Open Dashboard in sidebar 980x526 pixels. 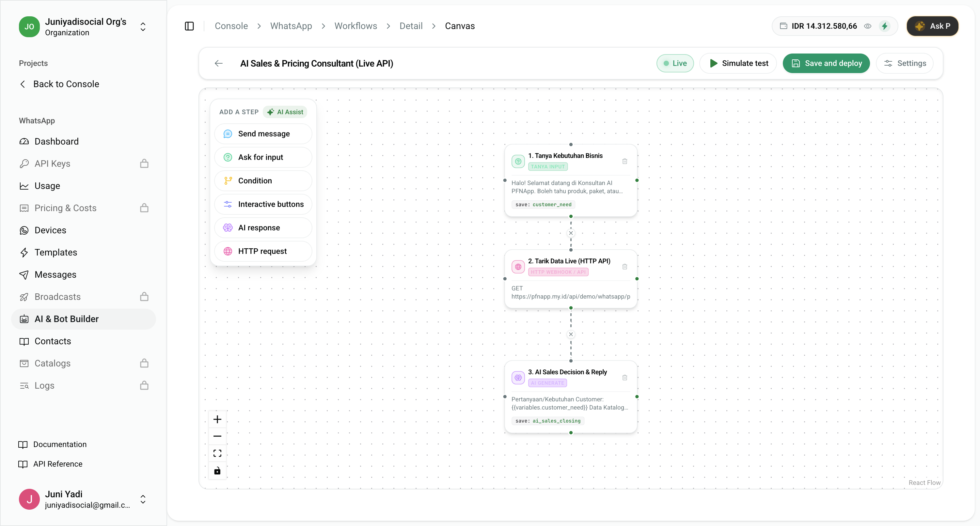(84, 142)
